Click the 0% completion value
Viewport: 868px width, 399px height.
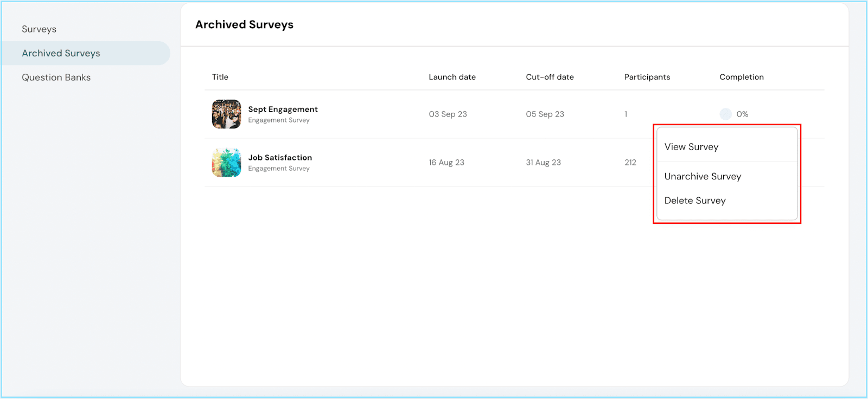pos(742,114)
